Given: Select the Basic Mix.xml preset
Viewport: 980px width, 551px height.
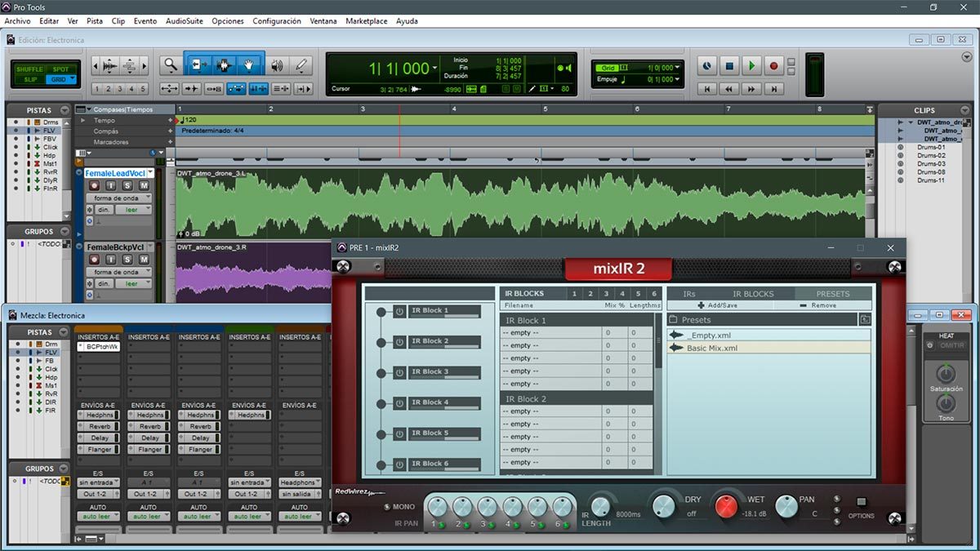Looking at the screenshot, I should (x=769, y=348).
